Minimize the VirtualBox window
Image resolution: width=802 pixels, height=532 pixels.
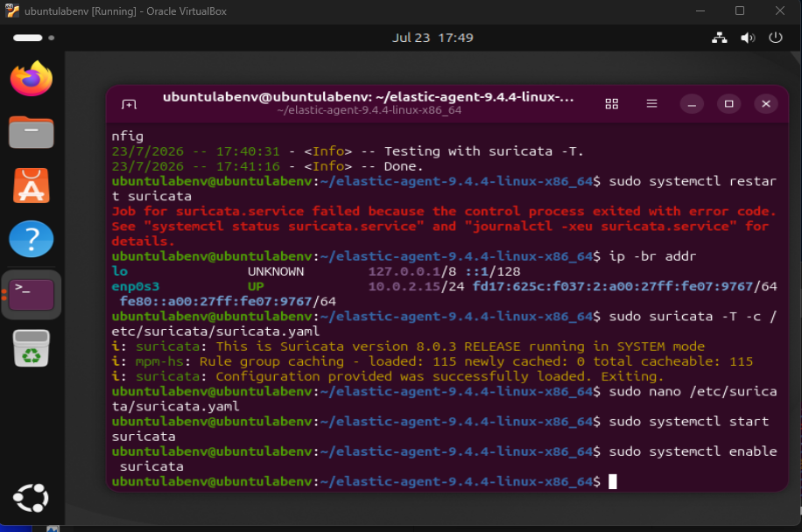[700, 10]
